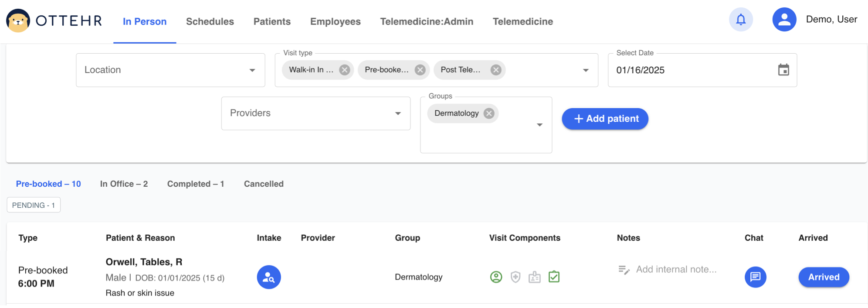This screenshot has height=308, width=868.
Task: Open chat for the 6:00 PM appointment
Action: pos(755,277)
